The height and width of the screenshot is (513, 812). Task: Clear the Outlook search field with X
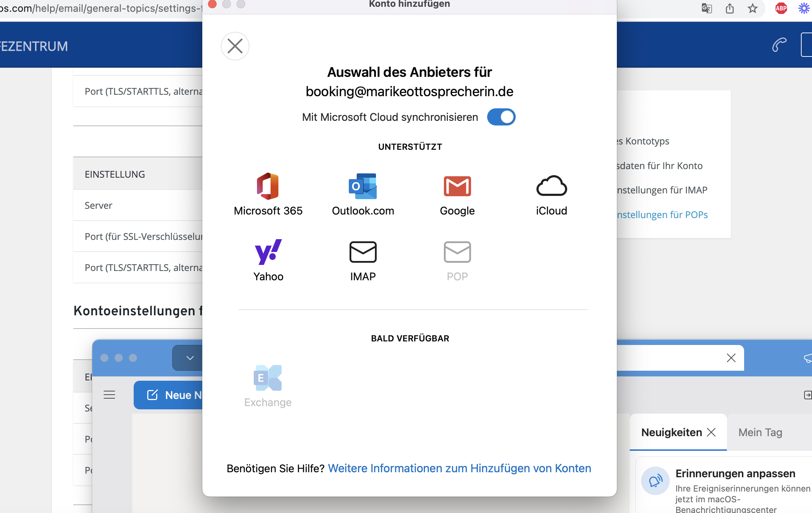point(731,358)
